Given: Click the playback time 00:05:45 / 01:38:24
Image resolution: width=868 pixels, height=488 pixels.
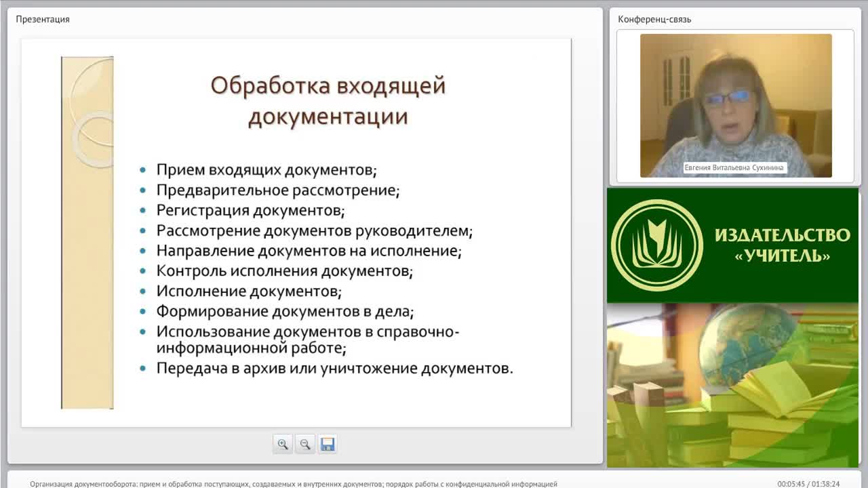Looking at the screenshot, I should (808, 484).
